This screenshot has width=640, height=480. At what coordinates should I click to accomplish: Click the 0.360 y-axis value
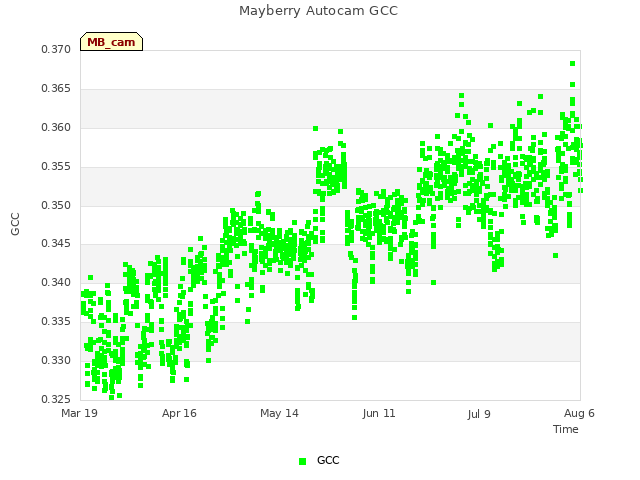[x=56, y=128]
